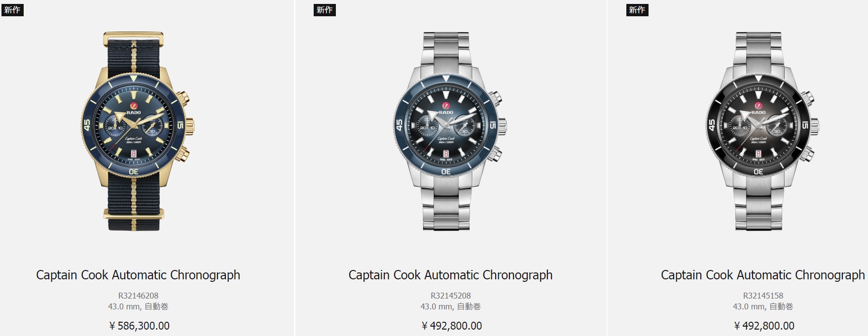Viewport: 868px width, 336px height.
Task: Click the 43.0 mm, 自動巻 text under R32145158
Action: (x=763, y=306)
